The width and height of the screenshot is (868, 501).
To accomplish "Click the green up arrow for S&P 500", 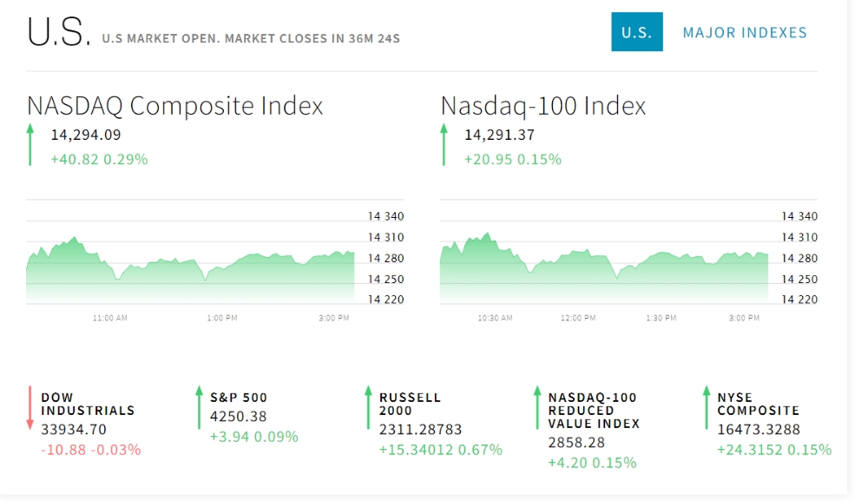I will [200, 408].
